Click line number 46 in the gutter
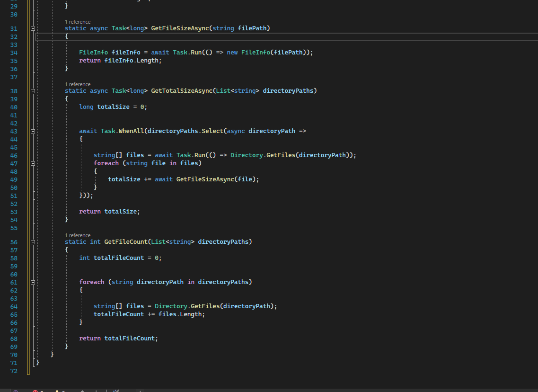This screenshot has width=538, height=392. click(x=14, y=155)
